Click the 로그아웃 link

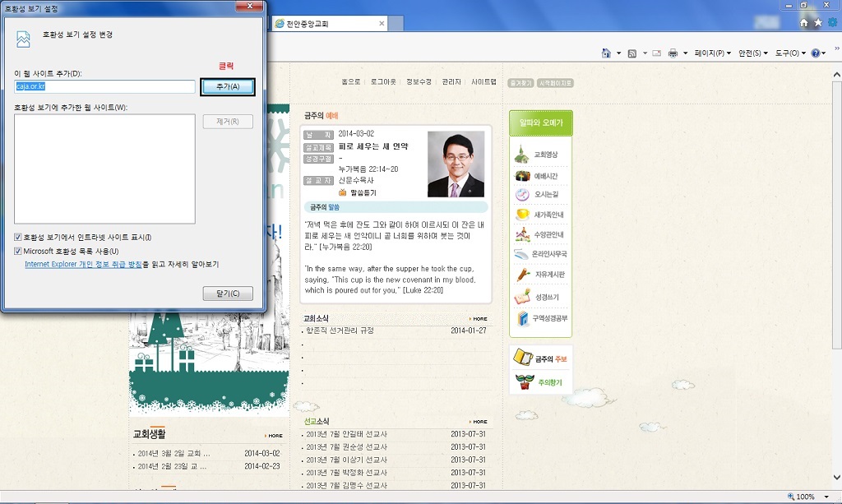point(383,81)
